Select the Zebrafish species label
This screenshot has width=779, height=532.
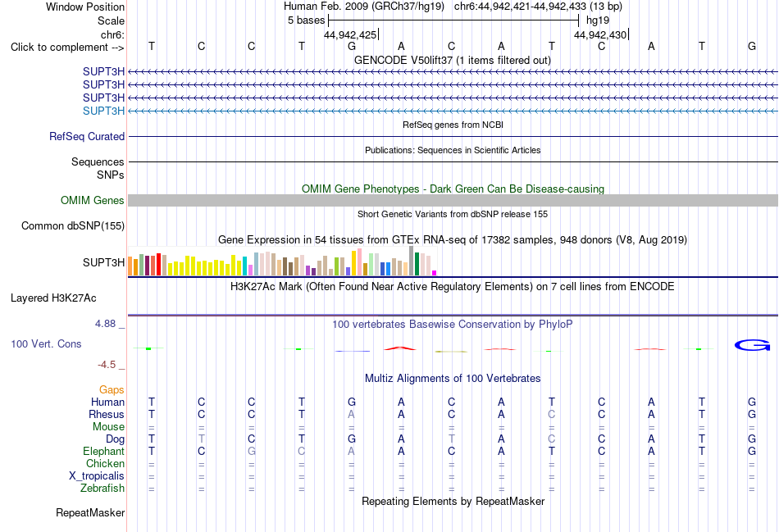tap(102, 489)
